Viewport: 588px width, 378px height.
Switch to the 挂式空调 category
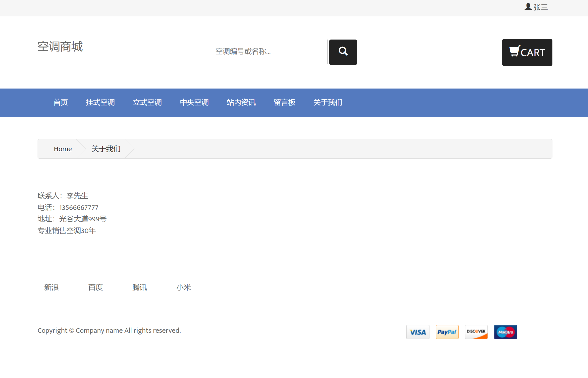[x=100, y=102]
